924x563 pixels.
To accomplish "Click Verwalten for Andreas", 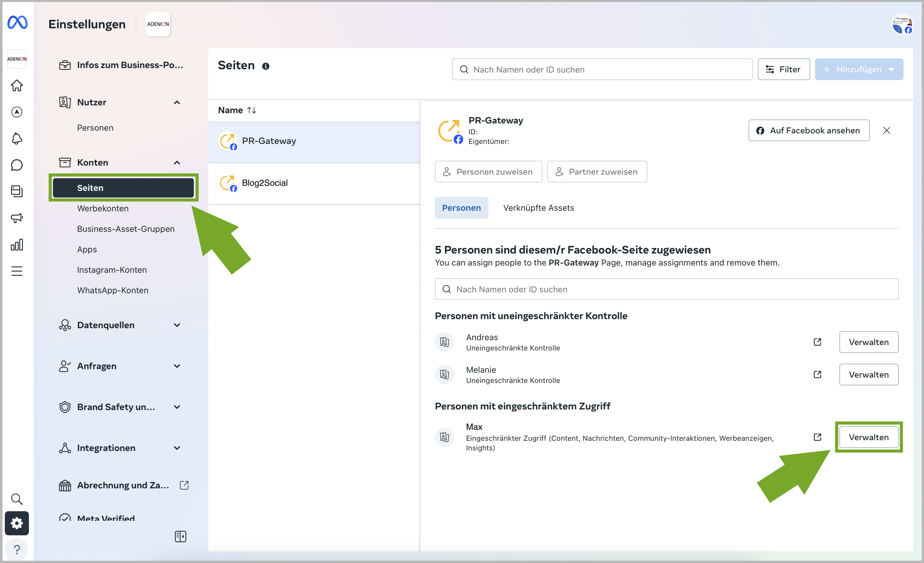I will pos(869,342).
